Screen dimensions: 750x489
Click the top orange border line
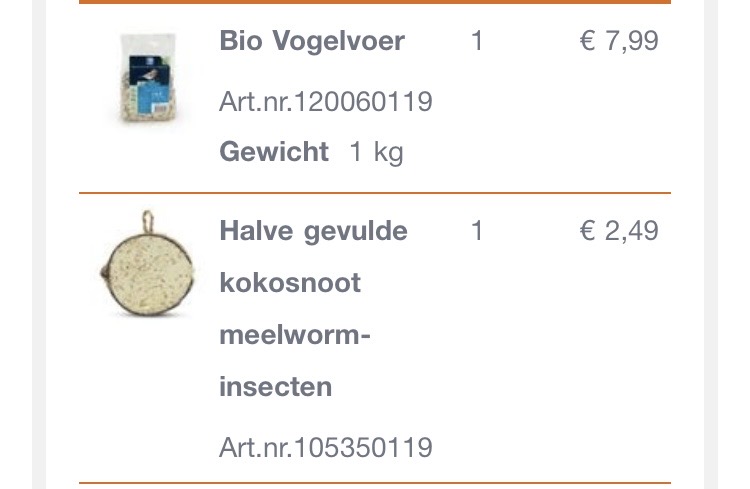pyautogui.click(x=374, y=2)
